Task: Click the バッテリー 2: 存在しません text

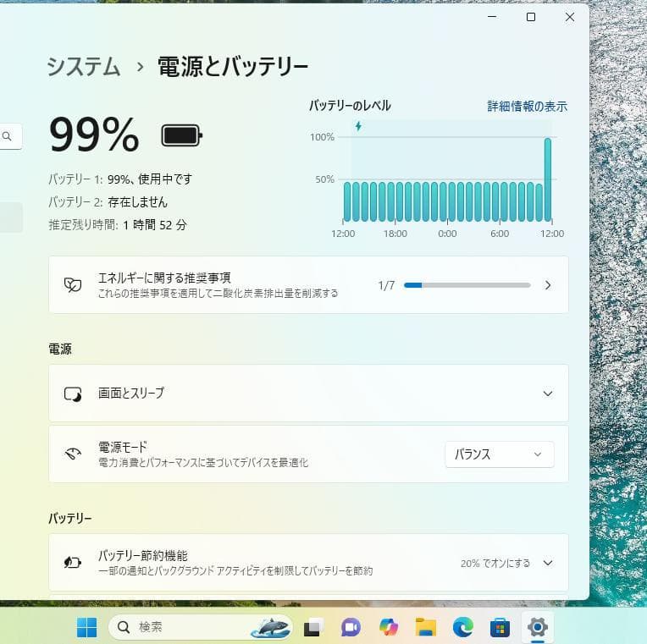Action: point(108,202)
